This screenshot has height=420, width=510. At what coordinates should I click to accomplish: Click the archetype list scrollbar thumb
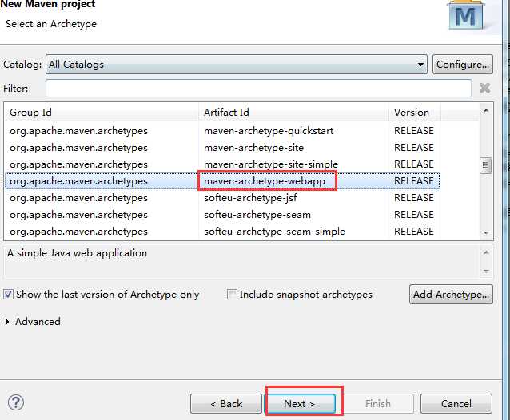click(x=485, y=165)
